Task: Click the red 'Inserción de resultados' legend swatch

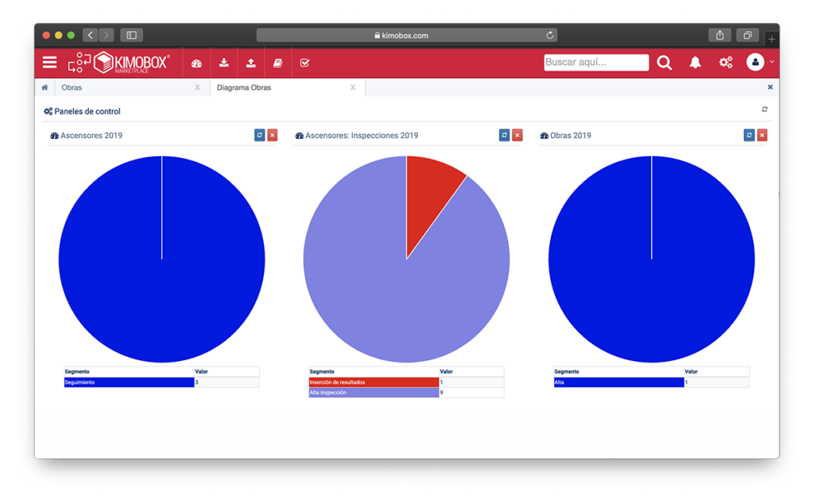Action: [x=374, y=382]
